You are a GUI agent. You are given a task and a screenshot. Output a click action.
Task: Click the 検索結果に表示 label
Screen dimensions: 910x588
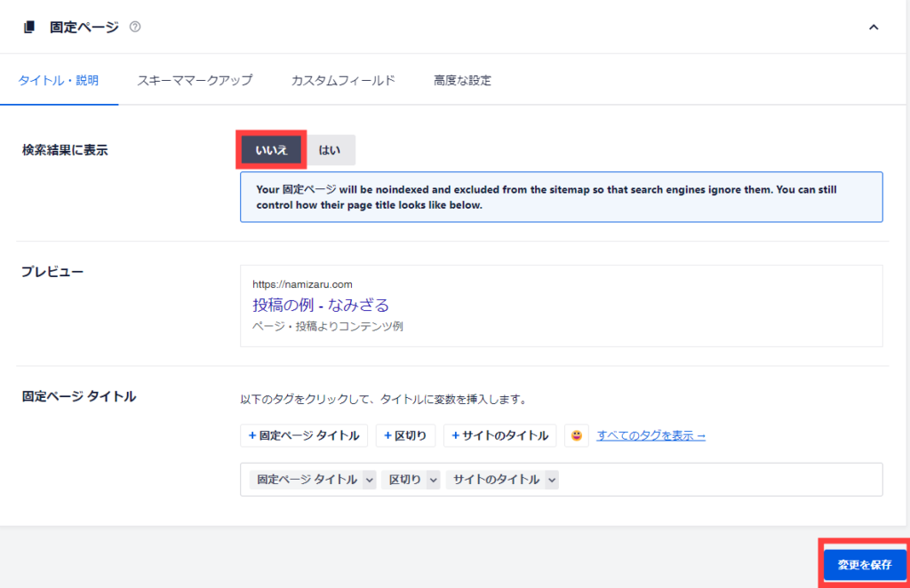65,150
